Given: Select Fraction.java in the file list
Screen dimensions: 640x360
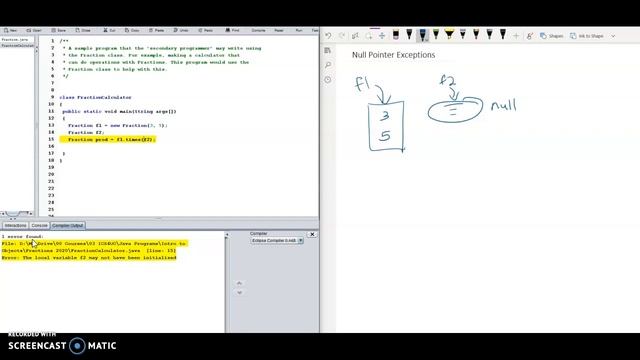Looking at the screenshot, I should pos(15,40).
